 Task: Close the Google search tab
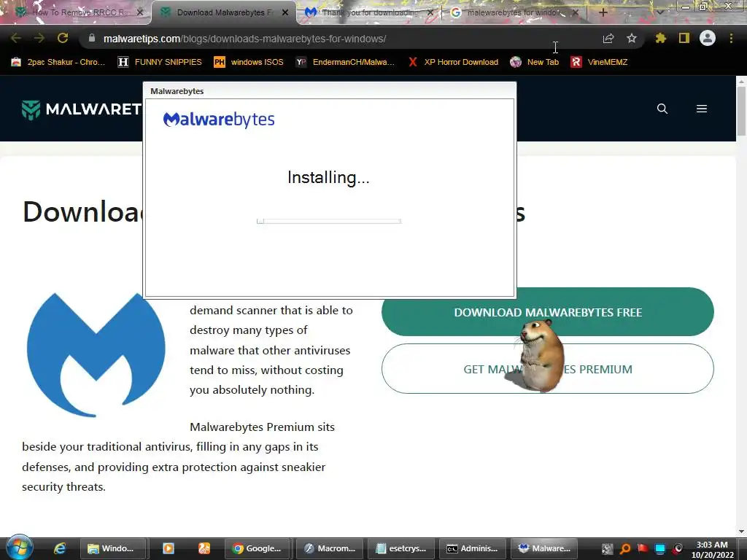(x=575, y=13)
